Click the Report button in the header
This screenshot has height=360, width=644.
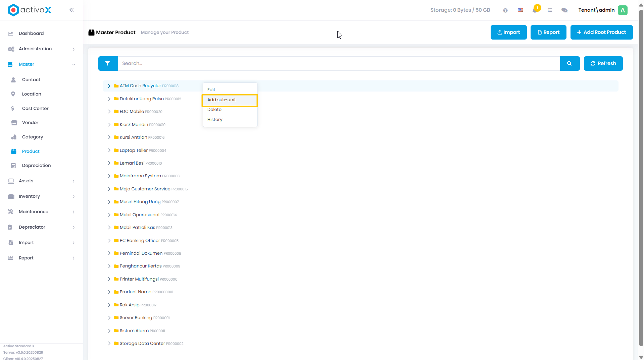[548, 32]
